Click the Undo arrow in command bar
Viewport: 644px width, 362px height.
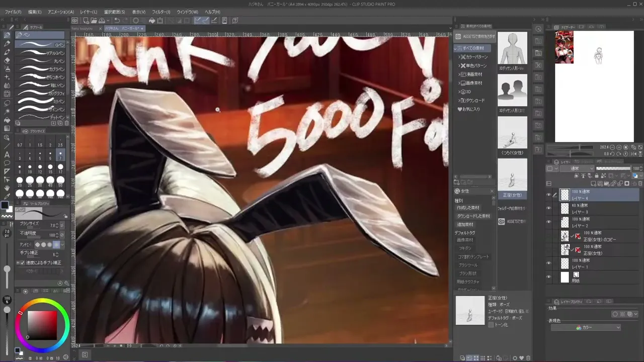tap(117, 21)
